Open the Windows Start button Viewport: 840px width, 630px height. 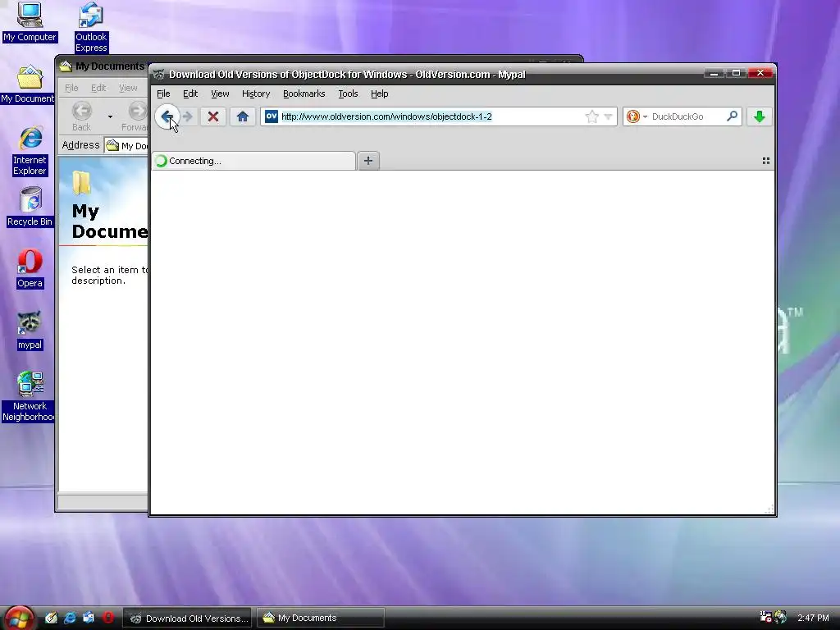tap(20, 619)
